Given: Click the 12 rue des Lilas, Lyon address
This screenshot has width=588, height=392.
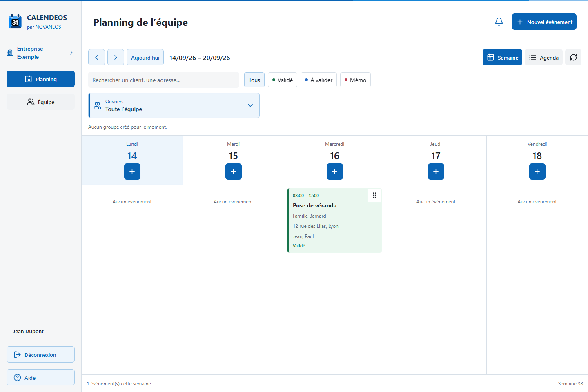Looking at the screenshot, I should (315, 226).
